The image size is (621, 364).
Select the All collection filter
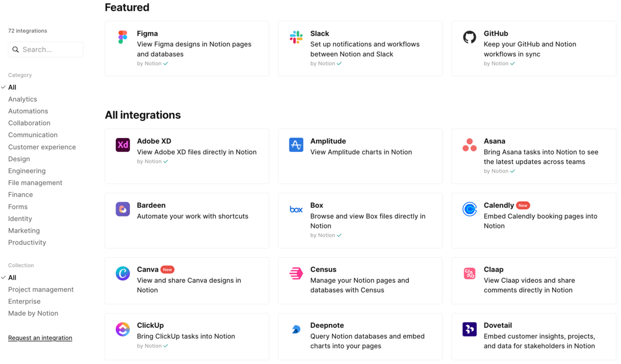tap(12, 278)
